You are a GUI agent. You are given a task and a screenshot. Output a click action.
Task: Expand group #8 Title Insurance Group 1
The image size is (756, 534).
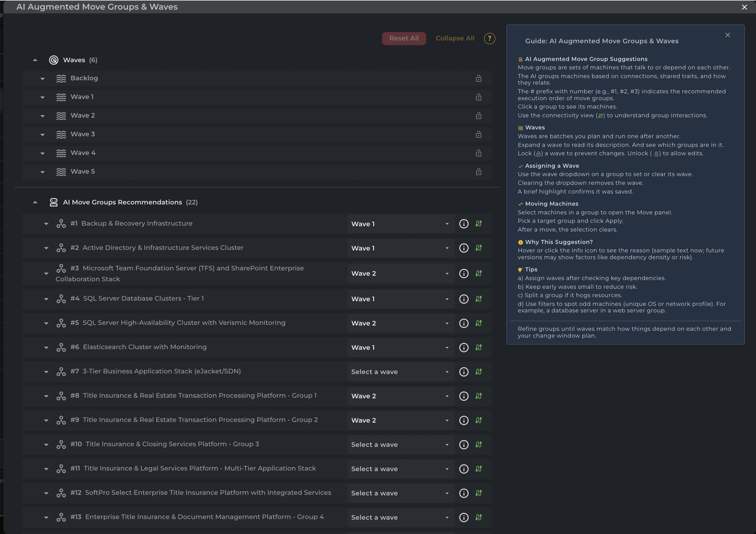[46, 396]
